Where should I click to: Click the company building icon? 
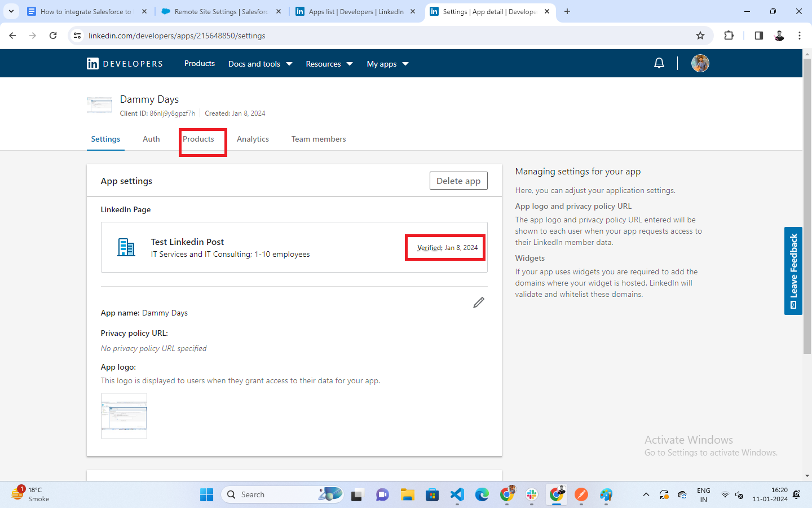pos(126,247)
